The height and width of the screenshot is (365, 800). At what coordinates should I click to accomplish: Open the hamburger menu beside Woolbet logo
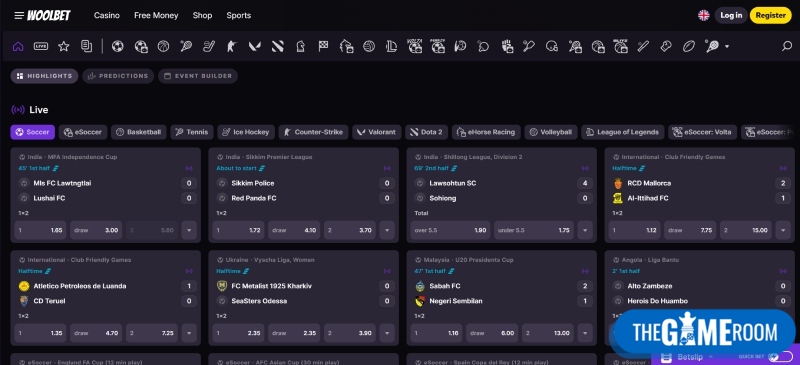coord(19,15)
